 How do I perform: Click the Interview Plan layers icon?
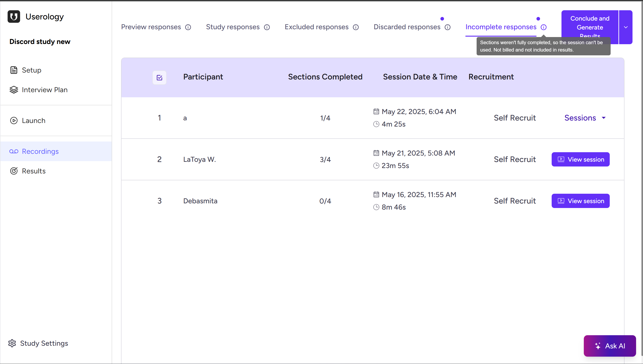(x=14, y=90)
